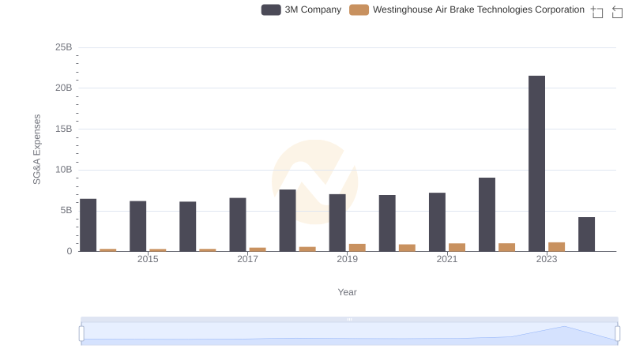Click the 2017 x-axis label
632x364 pixels.
pos(247,259)
